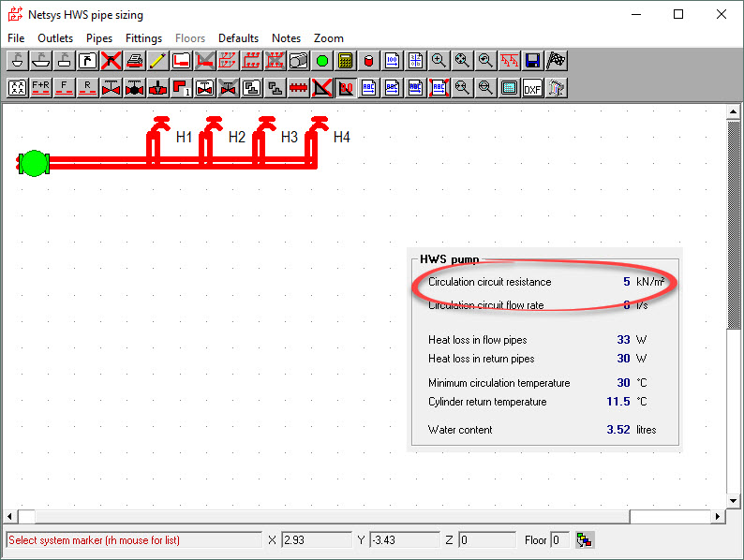Open the Pipes menu
This screenshot has height=560, width=744.
point(99,38)
